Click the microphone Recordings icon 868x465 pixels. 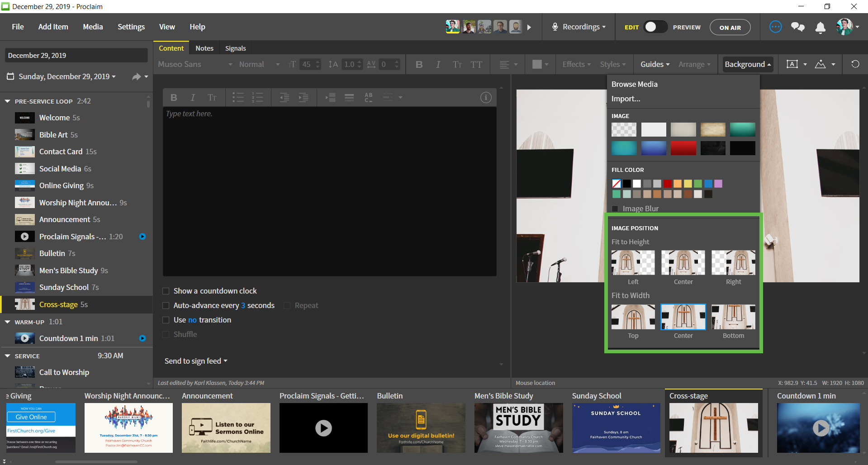point(555,27)
